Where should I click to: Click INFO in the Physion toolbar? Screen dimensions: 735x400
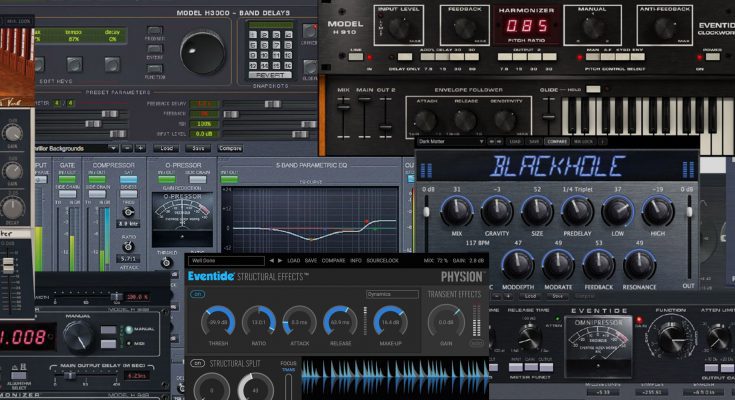coord(354,260)
